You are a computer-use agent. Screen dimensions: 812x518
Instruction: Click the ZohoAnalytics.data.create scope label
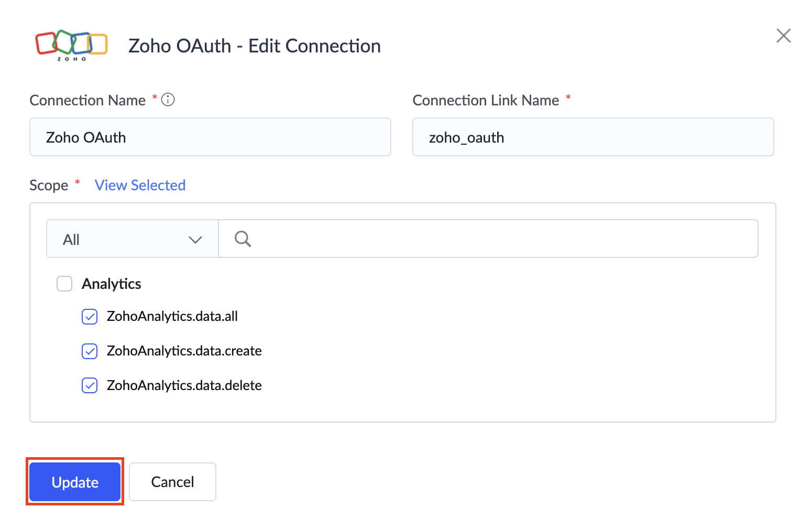[x=184, y=351]
